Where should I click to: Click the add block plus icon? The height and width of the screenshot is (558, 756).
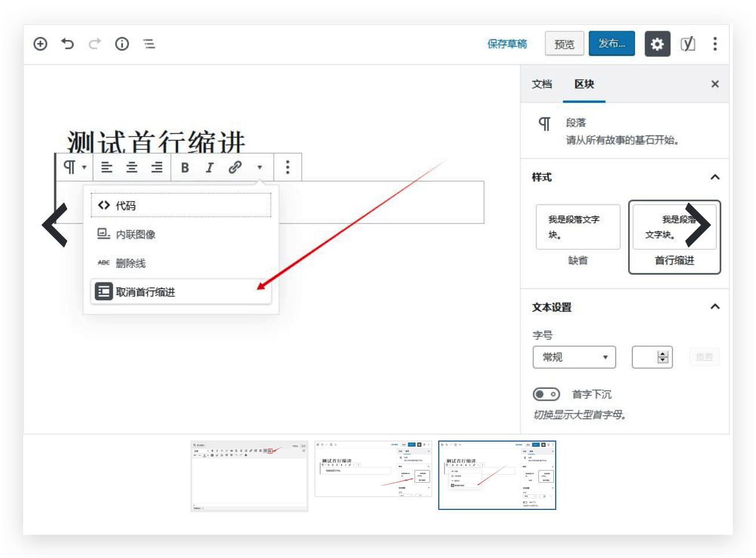(40, 44)
